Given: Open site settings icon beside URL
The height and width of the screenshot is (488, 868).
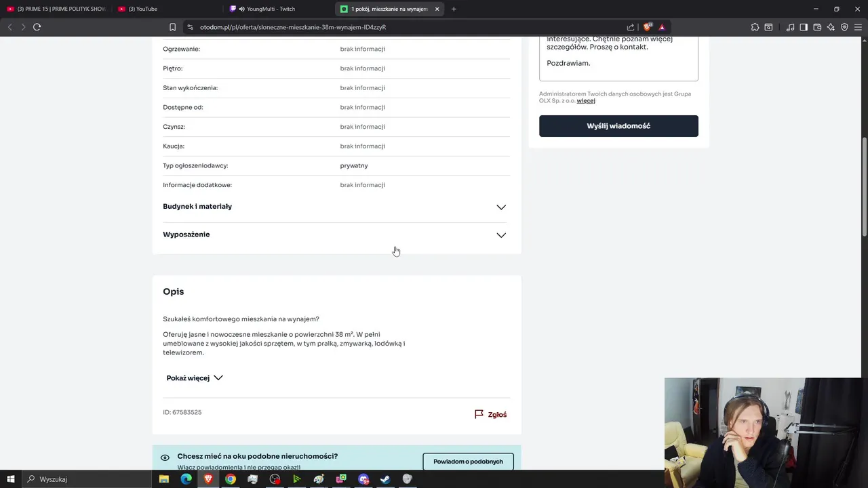Looking at the screenshot, I should coord(191,27).
